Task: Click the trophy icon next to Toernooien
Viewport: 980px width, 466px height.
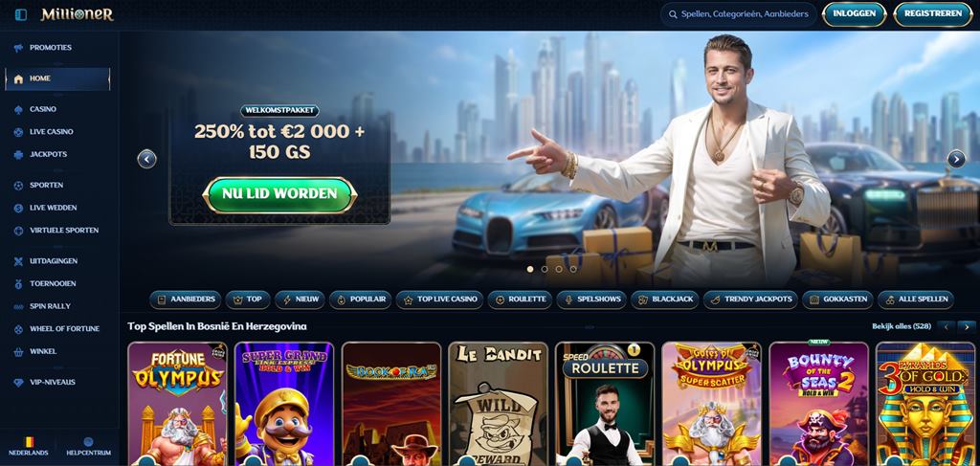Action: (x=18, y=283)
